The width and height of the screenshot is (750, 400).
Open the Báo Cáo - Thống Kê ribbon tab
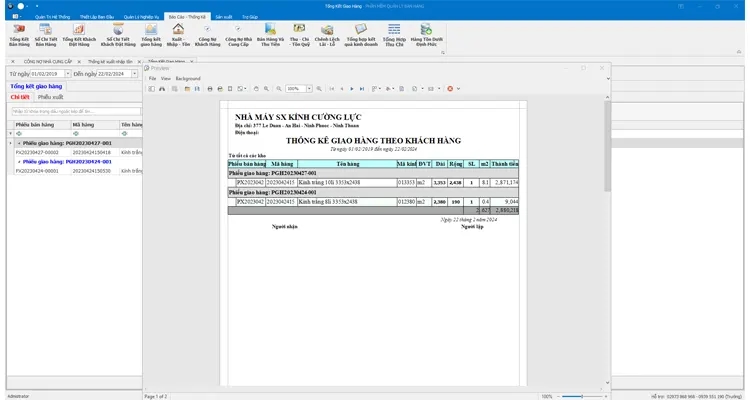pos(183,17)
